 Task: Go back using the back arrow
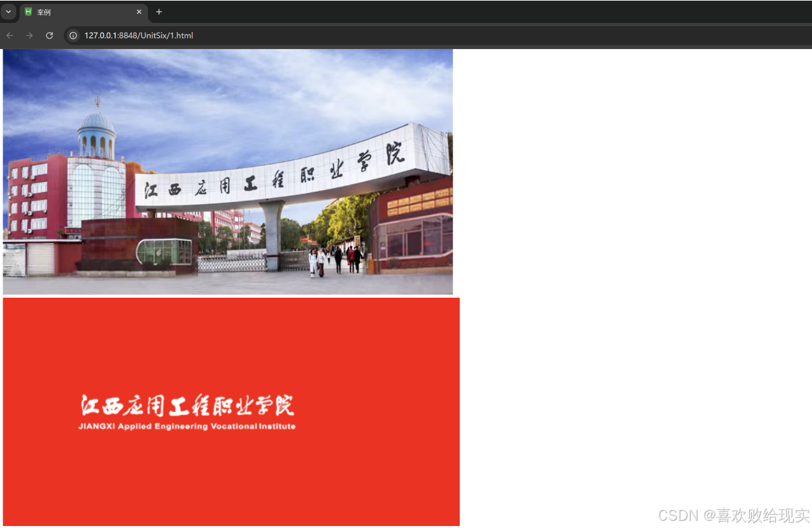pyautogui.click(x=10, y=35)
